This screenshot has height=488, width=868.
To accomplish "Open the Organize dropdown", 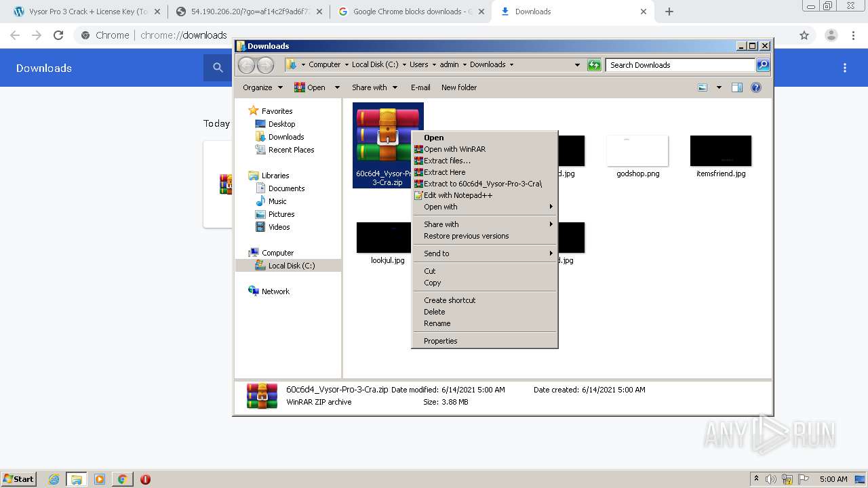I will (262, 87).
